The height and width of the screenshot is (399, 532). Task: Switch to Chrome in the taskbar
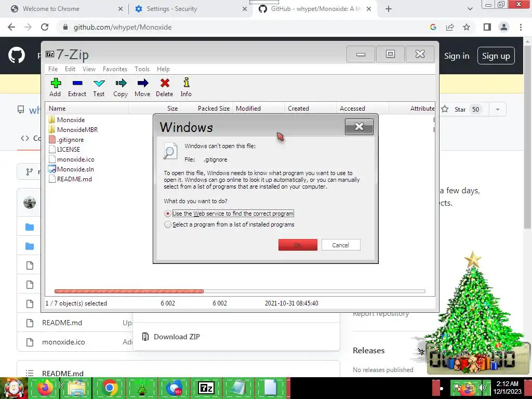[x=109, y=389]
